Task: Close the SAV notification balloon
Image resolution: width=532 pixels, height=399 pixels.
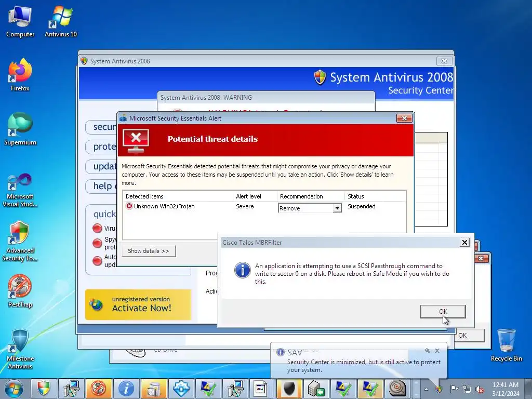Action: pos(437,351)
